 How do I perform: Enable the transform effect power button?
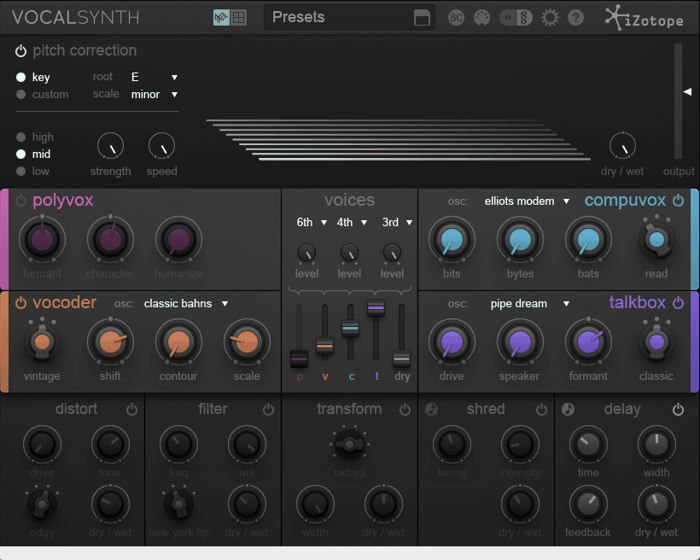tap(405, 410)
